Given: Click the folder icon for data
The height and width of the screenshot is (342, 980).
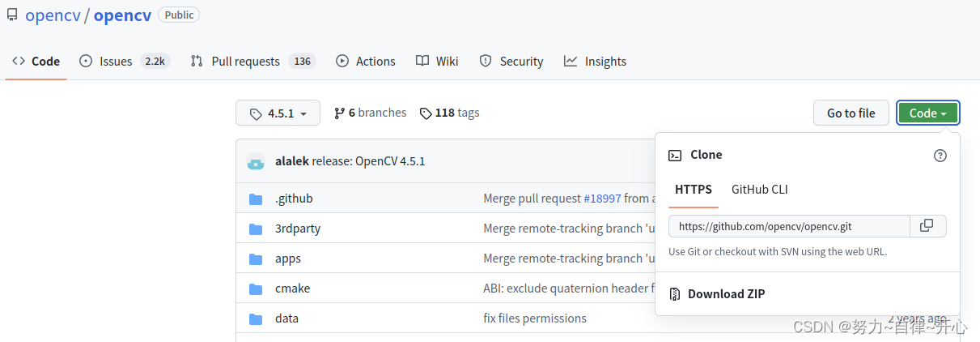Looking at the screenshot, I should (256, 318).
